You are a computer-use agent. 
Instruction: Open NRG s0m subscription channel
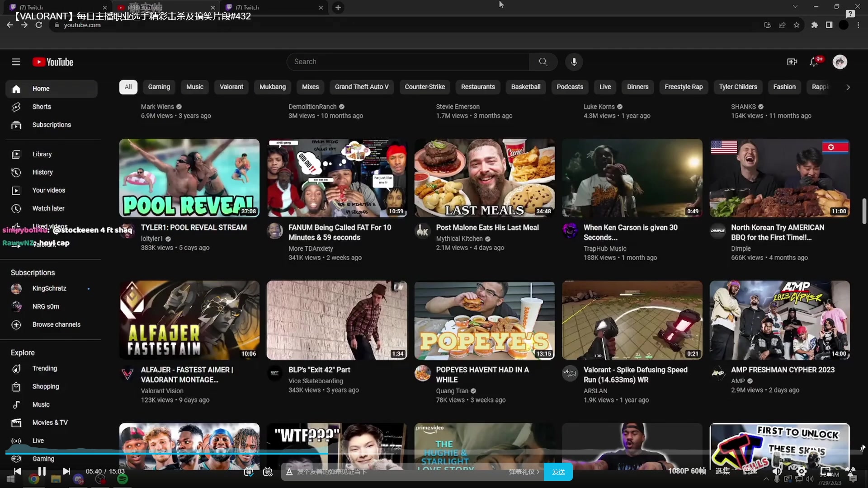pyautogui.click(x=52, y=306)
